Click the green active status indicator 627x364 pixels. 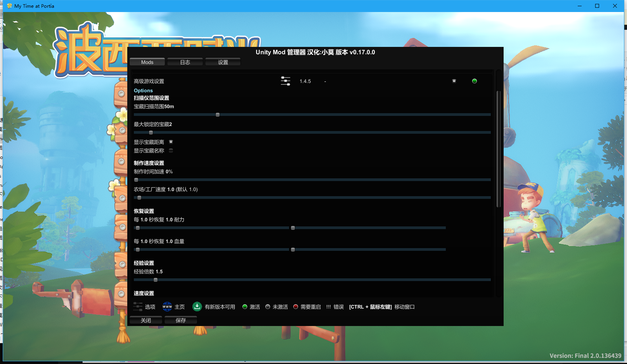[x=474, y=81]
